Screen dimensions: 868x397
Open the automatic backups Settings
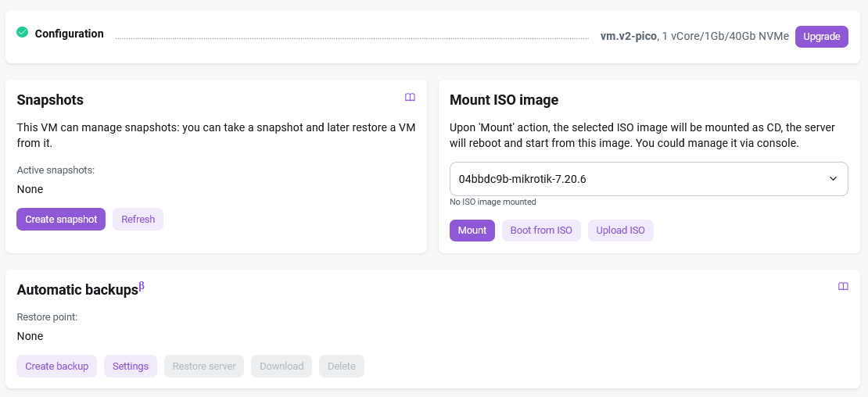[131, 367]
